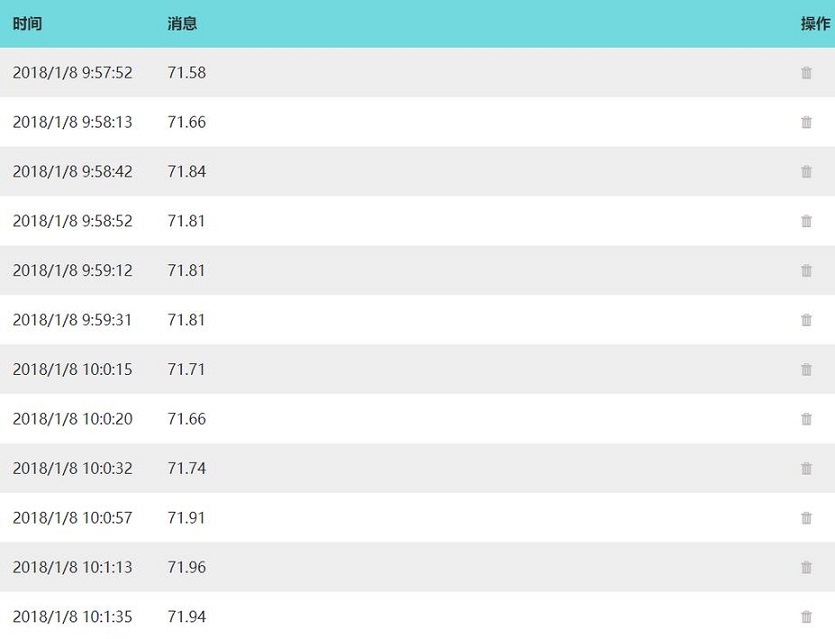This screenshot has width=835, height=639.
Task: Click the 操作 column header
Action: pos(815,23)
